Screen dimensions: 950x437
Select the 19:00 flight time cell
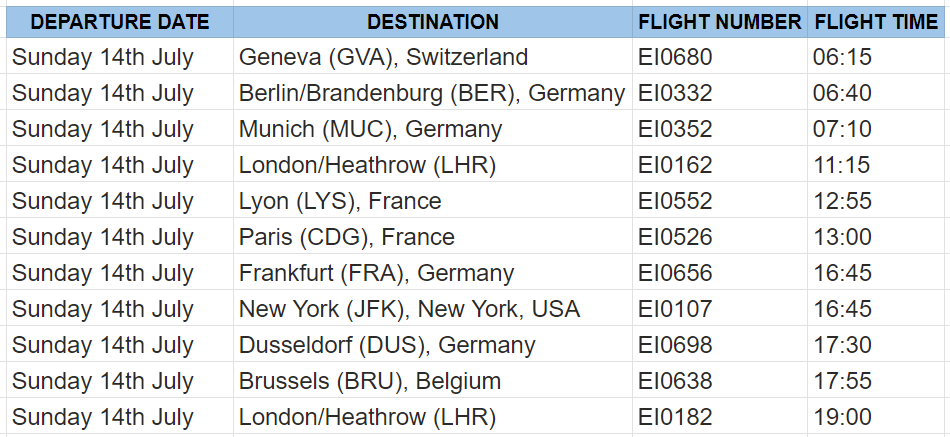pos(875,416)
